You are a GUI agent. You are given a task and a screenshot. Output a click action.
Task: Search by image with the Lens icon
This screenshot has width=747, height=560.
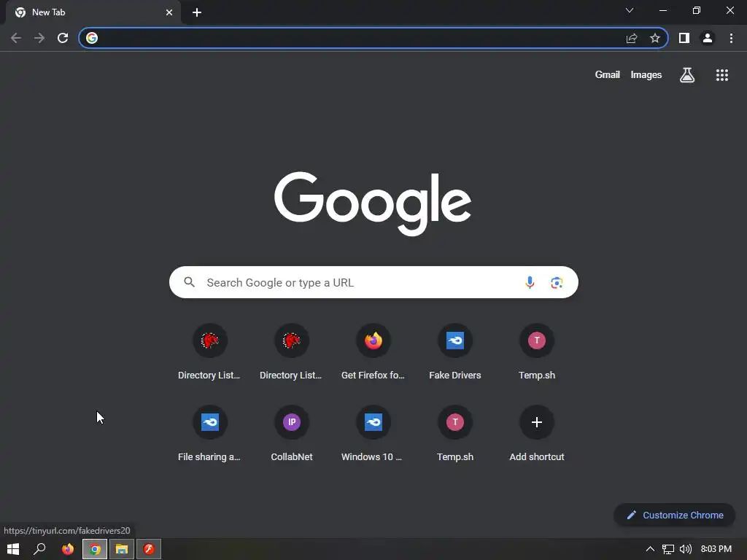click(557, 282)
